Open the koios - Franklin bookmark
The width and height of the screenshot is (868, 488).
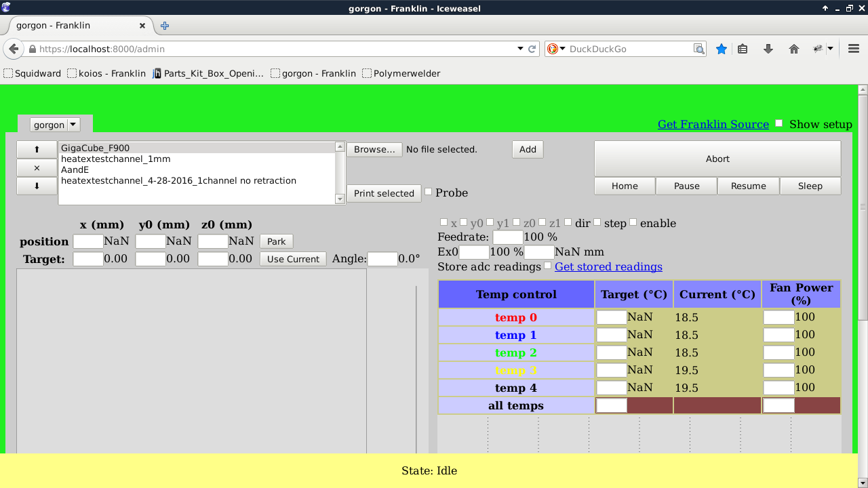tap(106, 73)
